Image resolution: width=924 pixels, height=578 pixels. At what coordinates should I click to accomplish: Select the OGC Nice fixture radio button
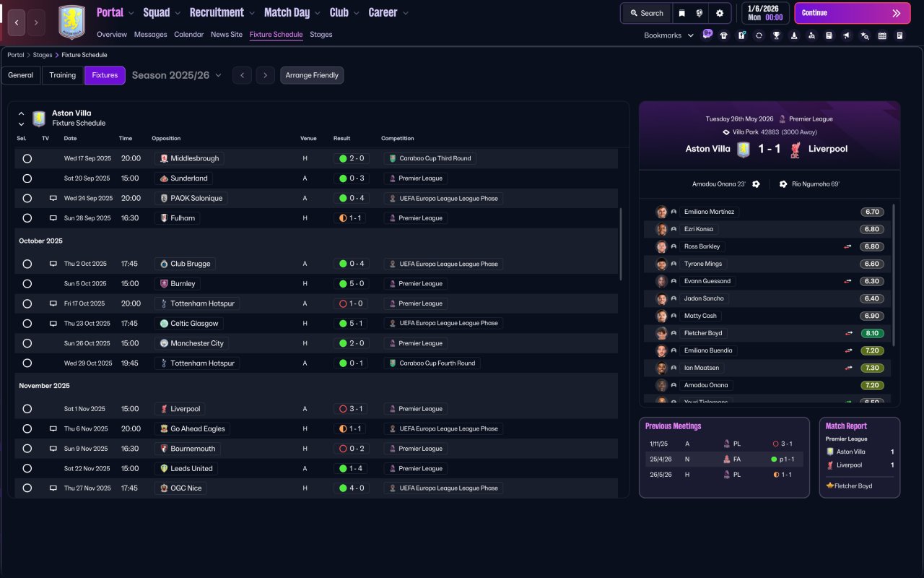[x=27, y=488]
